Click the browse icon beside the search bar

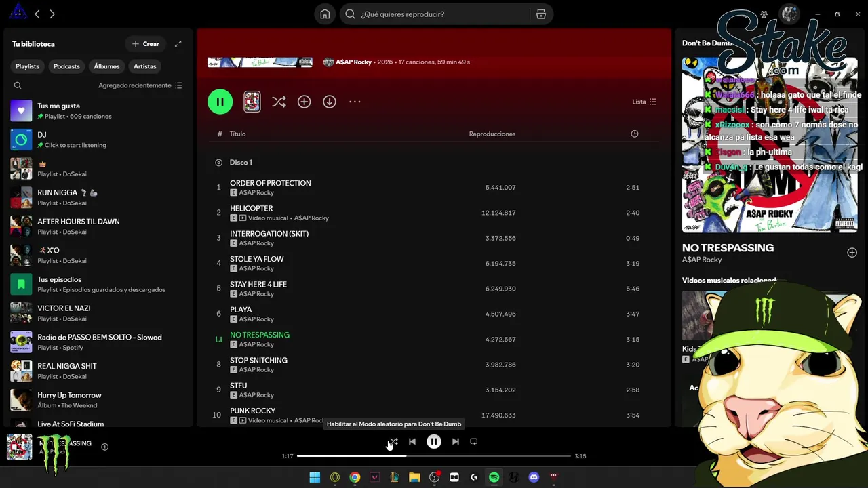coord(540,14)
